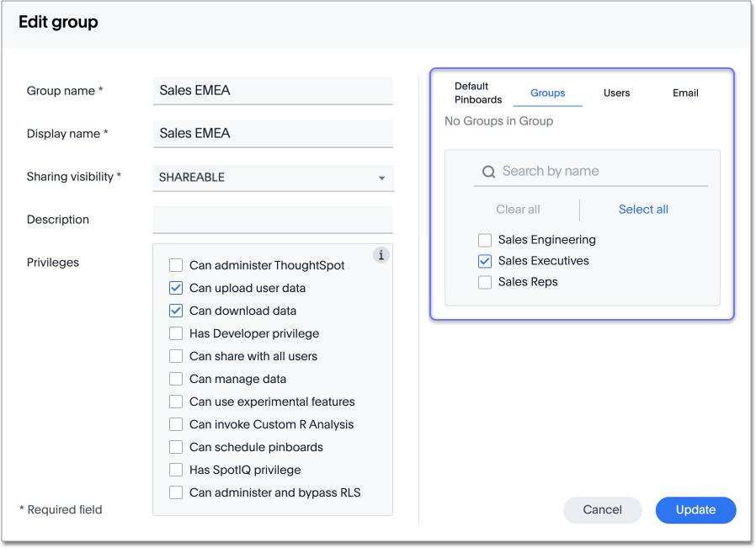Click the Clear all link
This screenshot has width=756, height=548.
tap(518, 210)
